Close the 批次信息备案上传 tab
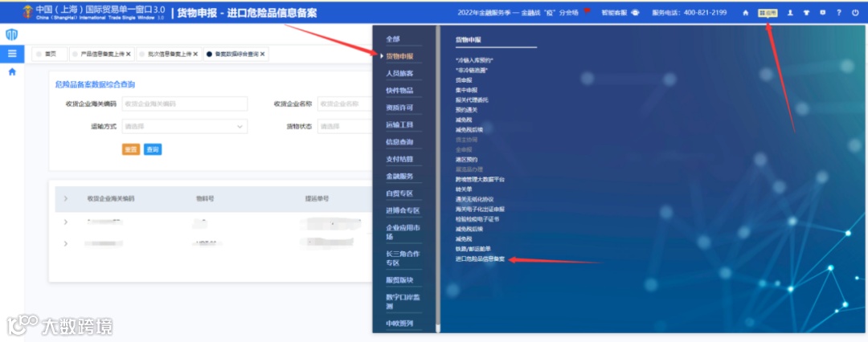 point(195,55)
